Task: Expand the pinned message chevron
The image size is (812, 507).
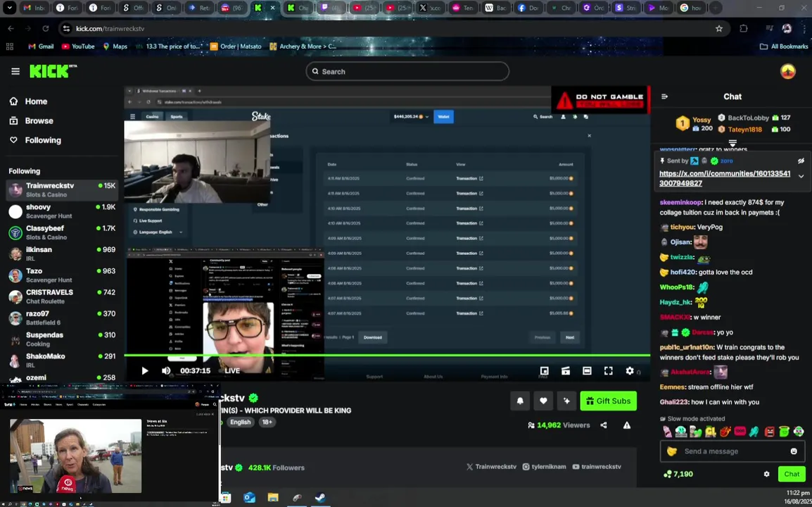Action: click(x=801, y=176)
